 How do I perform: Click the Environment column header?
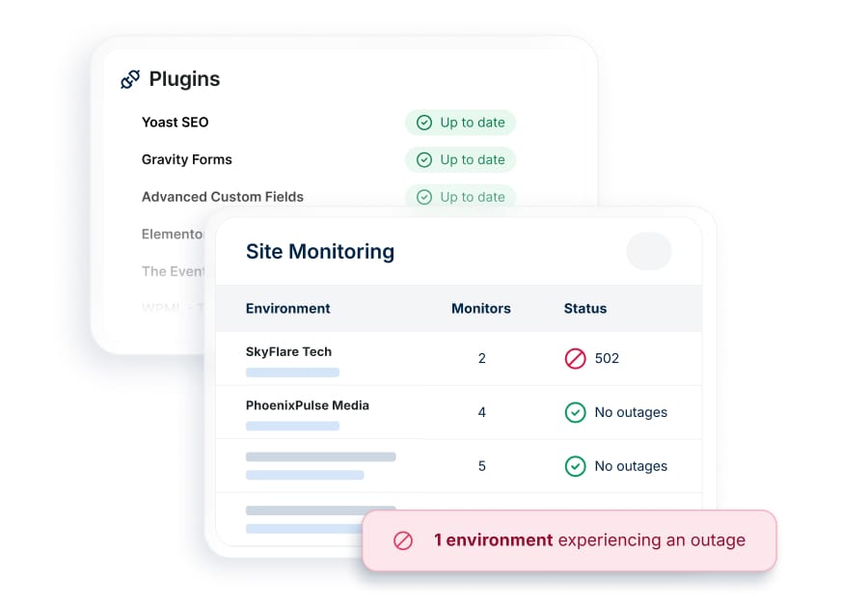(x=288, y=309)
